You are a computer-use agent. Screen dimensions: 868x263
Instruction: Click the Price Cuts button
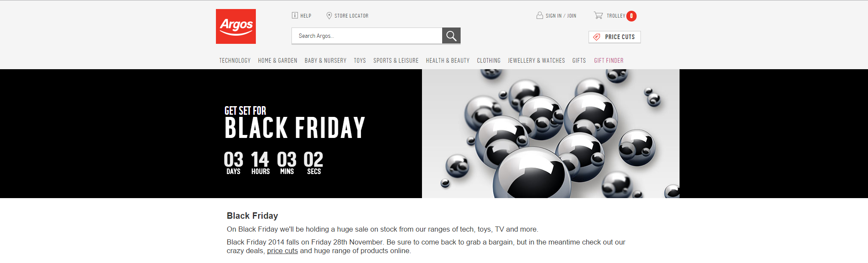[x=615, y=37]
